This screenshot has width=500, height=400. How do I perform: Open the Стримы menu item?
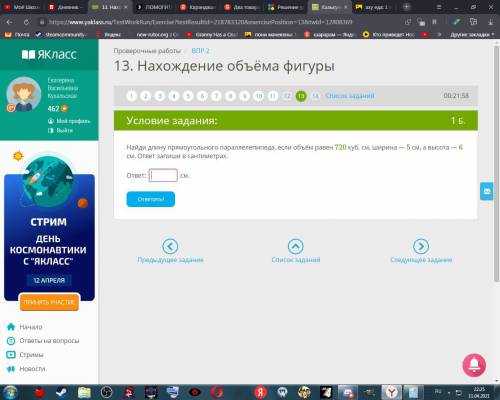[25, 355]
